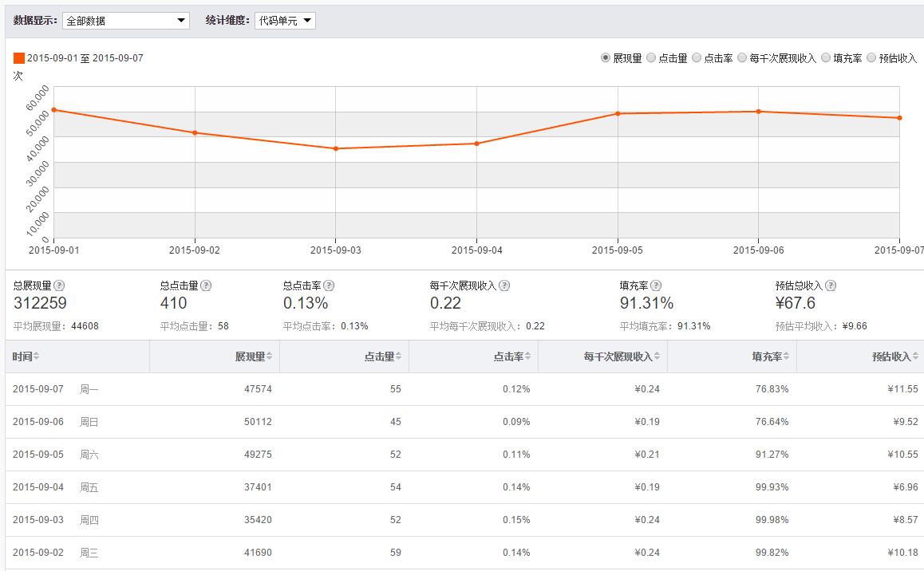Open the help icon beside 总点击率
The image size is (924, 571).
point(328,285)
